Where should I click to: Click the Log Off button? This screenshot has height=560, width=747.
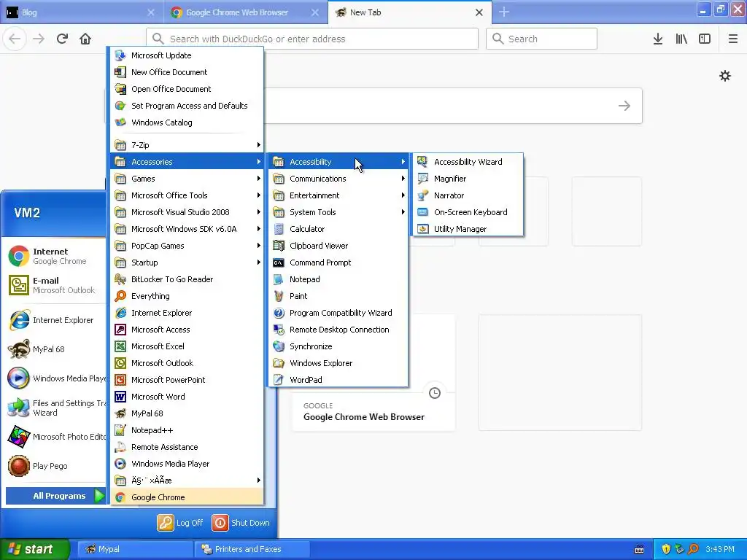pyautogui.click(x=180, y=522)
